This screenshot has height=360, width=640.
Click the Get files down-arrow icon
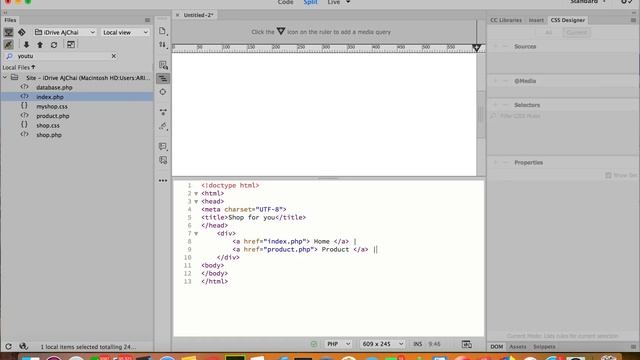tap(26, 45)
